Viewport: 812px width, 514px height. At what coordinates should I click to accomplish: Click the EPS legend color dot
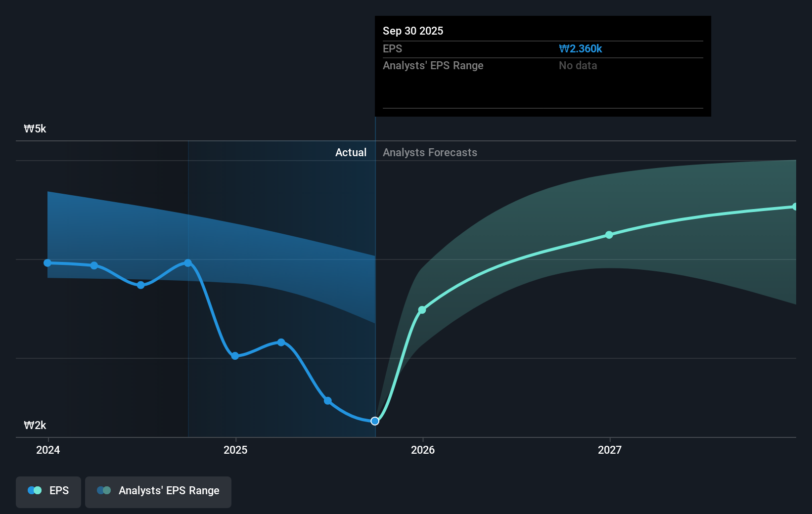[x=34, y=490]
